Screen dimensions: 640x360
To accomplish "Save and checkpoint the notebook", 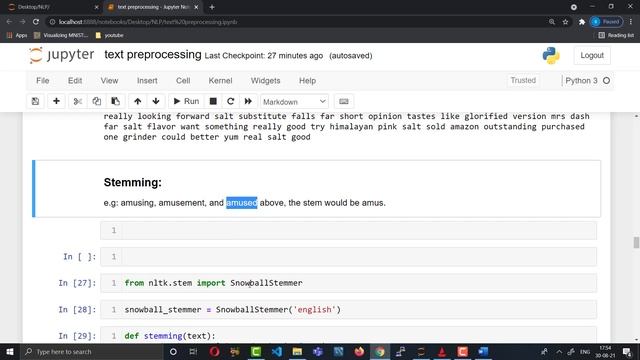I will point(36,101).
